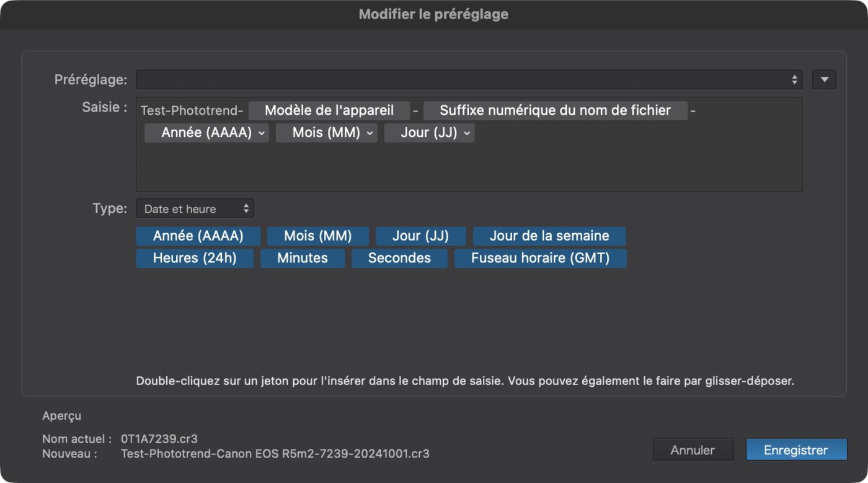Expand Jour (JJ) token chevron in Saisie field
868x483 pixels.
[466, 133]
